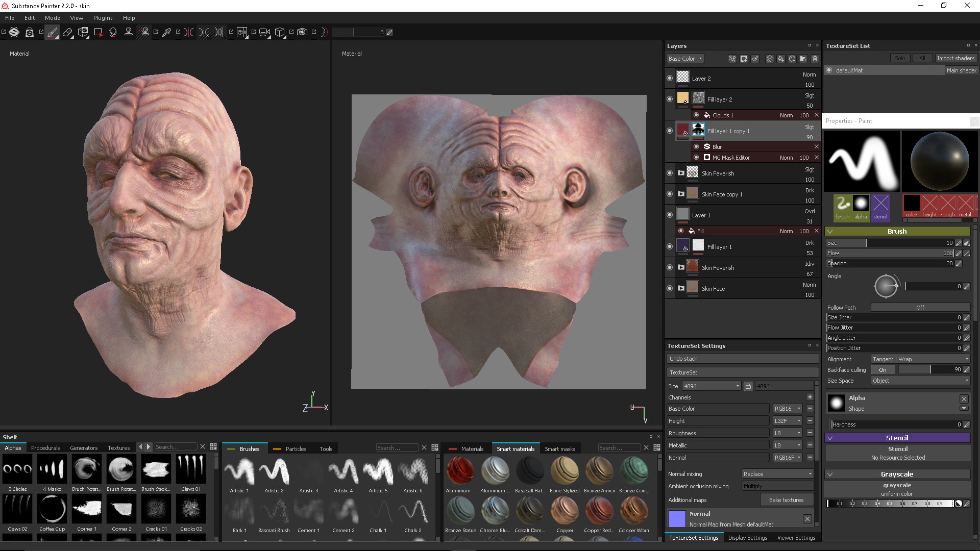Click the Import shaders button

click(x=956, y=58)
